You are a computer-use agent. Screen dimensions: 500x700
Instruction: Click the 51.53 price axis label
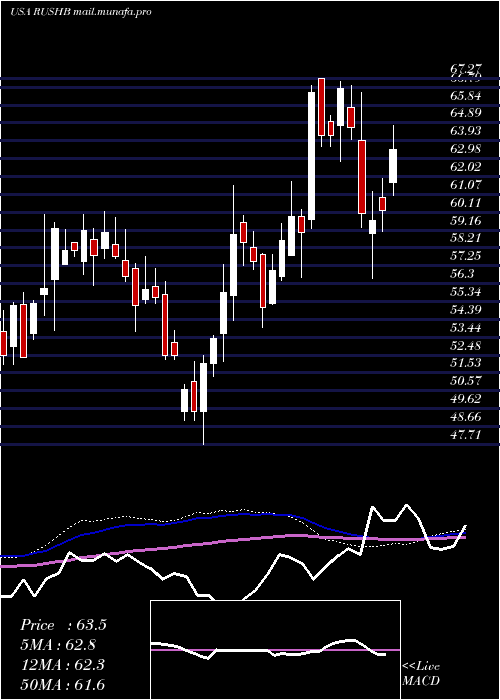coord(466,362)
